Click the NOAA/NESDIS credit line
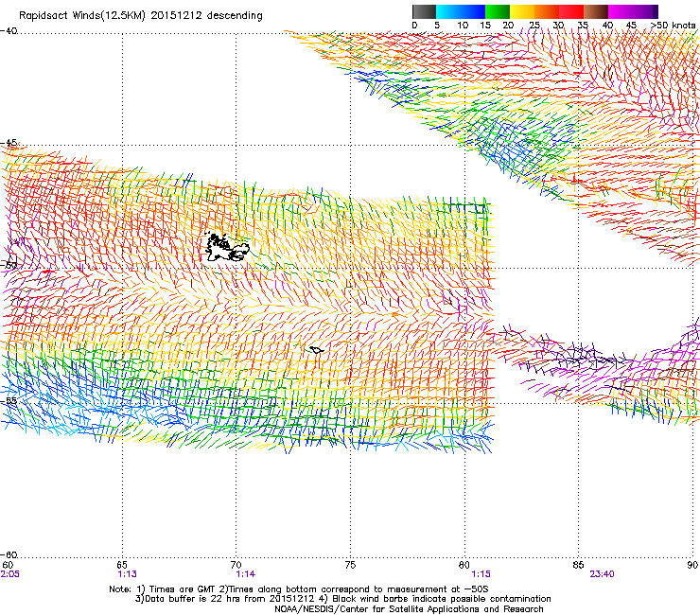The height and width of the screenshot is (615, 700). point(409,609)
